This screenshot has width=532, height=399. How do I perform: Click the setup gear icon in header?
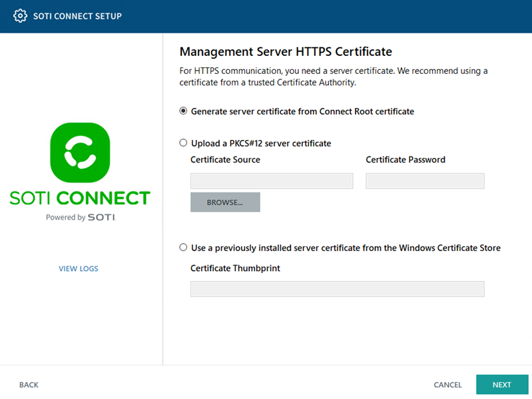(20, 16)
